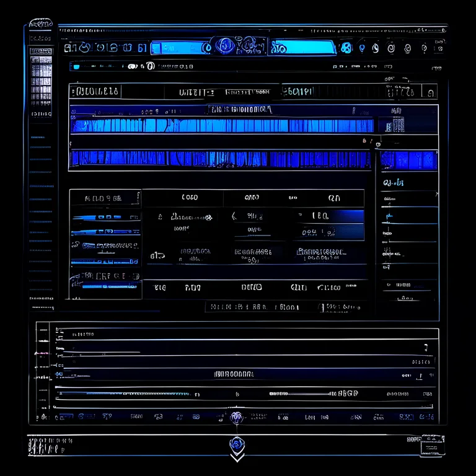This screenshot has height=476, width=476.
Task: Click the small boxed button at bottom-right corner
Action: (x=432, y=448)
